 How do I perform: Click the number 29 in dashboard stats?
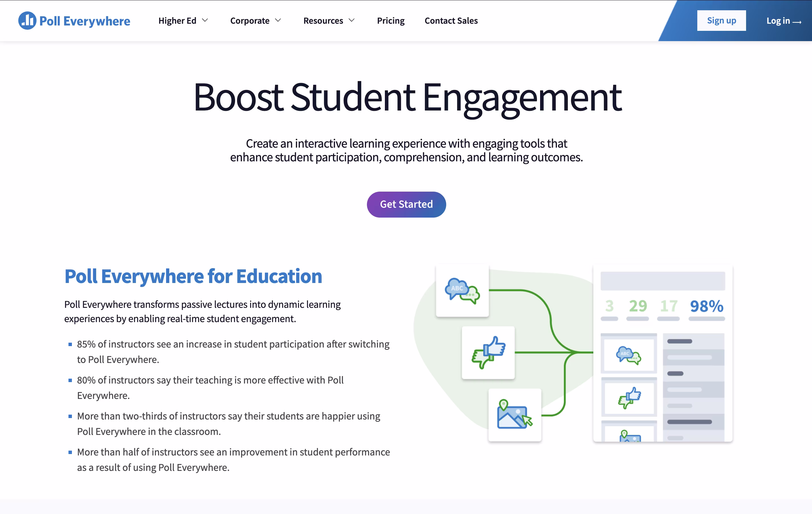(638, 306)
